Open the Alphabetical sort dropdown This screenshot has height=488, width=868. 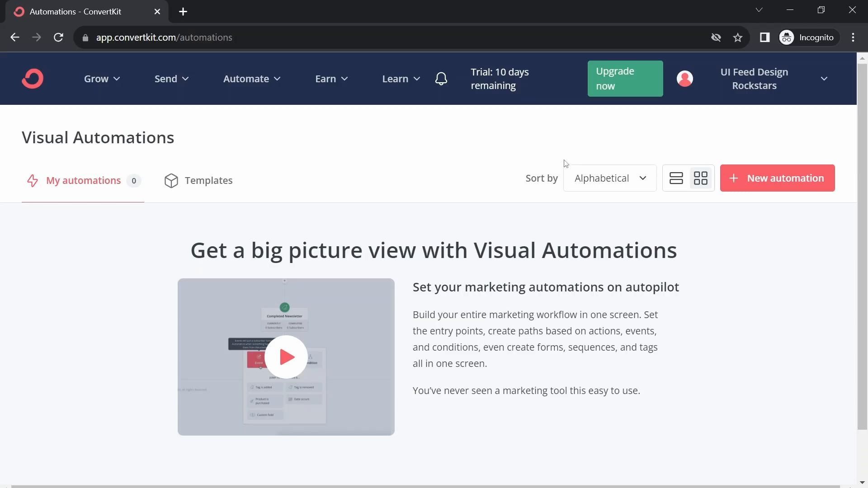pos(609,178)
